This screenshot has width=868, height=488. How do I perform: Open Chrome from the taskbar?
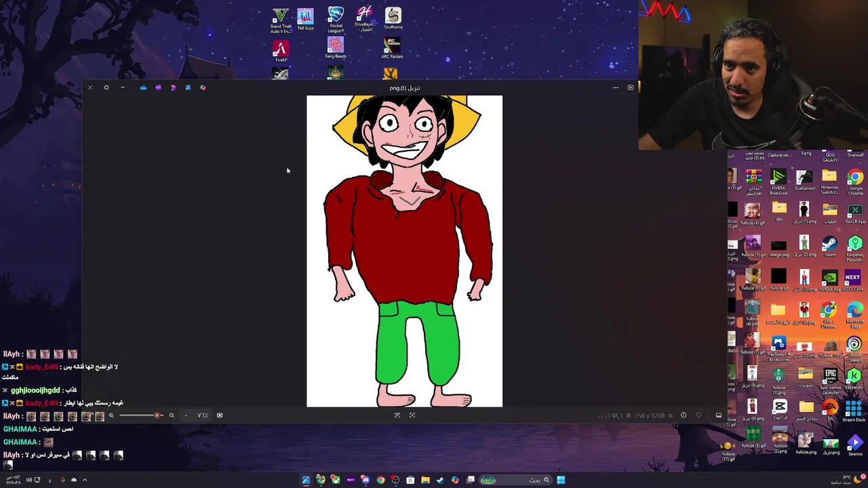click(380, 480)
